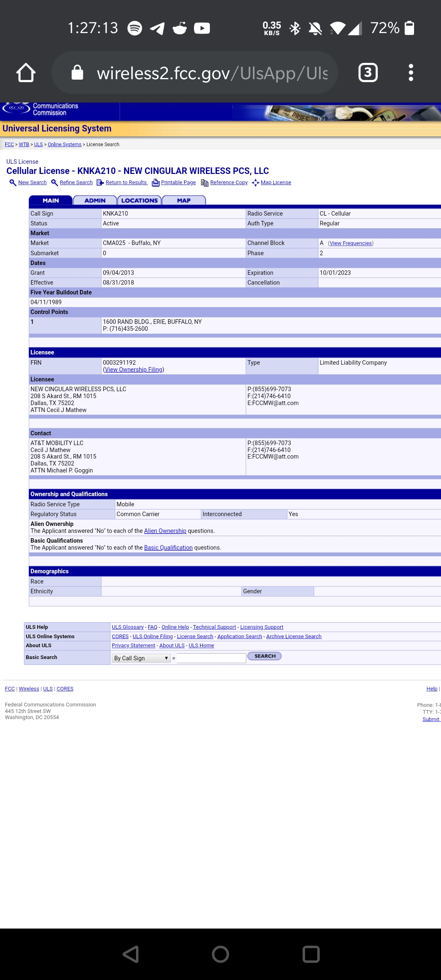Screen dimensions: 441x980
Task: Click the New Search magnifier icon
Action: 13,183
